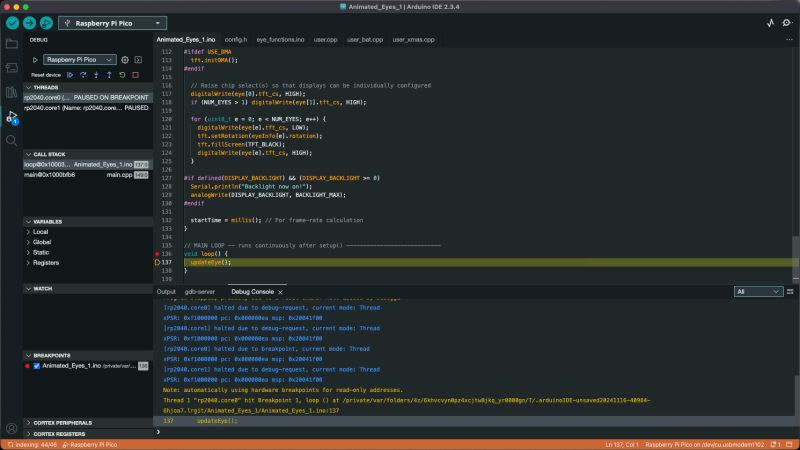This screenshot has width=800, height=450.
Task: Click the notifications icon in status bar
Action: (x=776, y=445)
